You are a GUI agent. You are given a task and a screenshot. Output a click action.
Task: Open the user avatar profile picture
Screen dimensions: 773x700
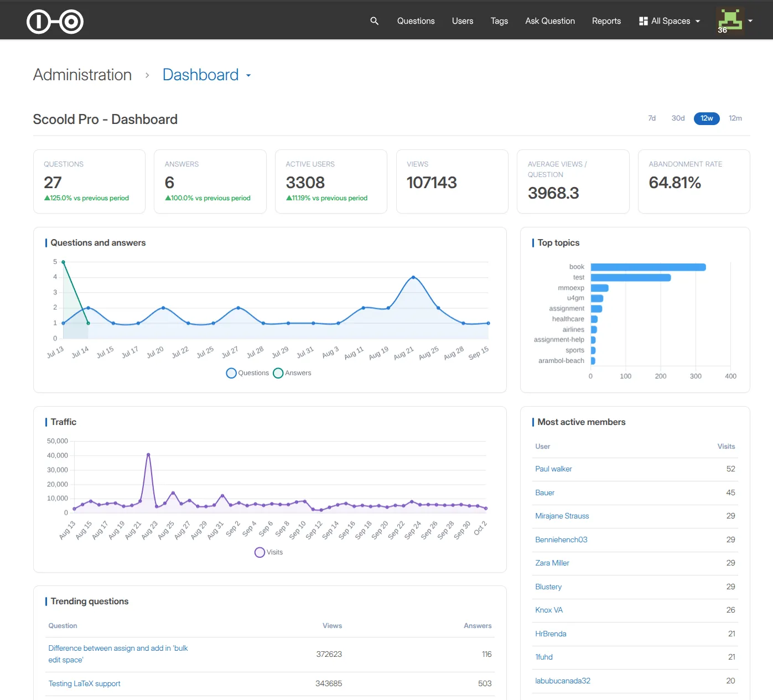click(730, 21)
